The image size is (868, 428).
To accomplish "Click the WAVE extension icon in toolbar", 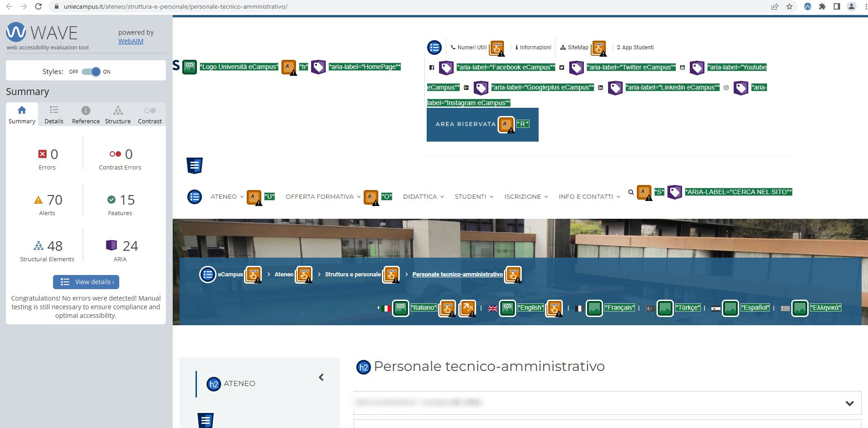I will tap(807, 6).
